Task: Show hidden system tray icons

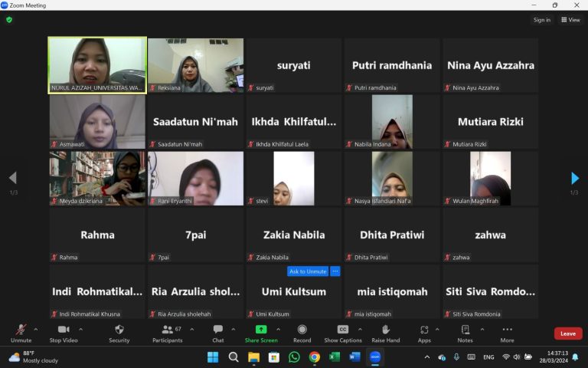Action: 426,356
